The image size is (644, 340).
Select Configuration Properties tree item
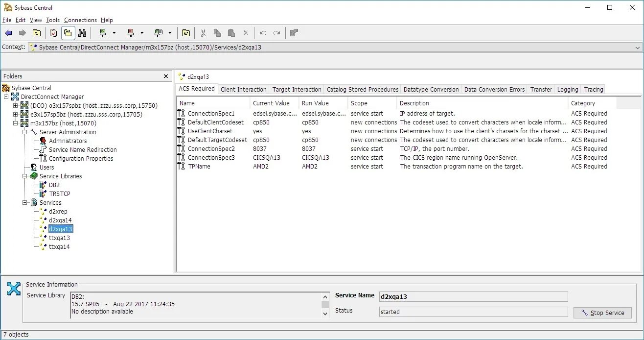tap(81, 159)
